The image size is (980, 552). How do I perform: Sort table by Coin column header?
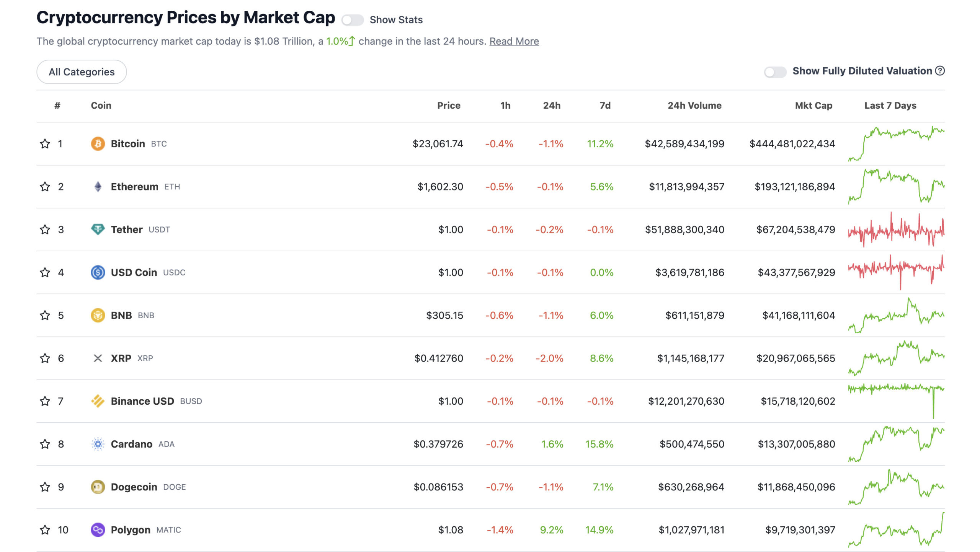(101, 106)
